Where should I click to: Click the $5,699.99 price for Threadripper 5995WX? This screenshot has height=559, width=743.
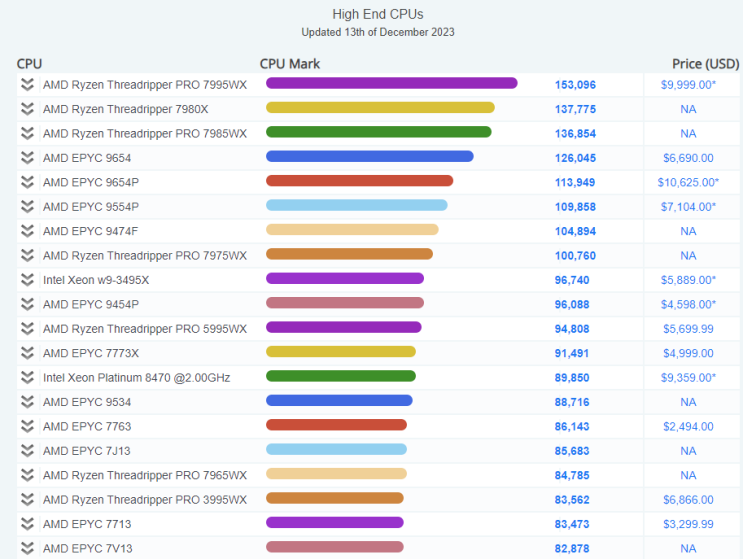click(688, 329)
